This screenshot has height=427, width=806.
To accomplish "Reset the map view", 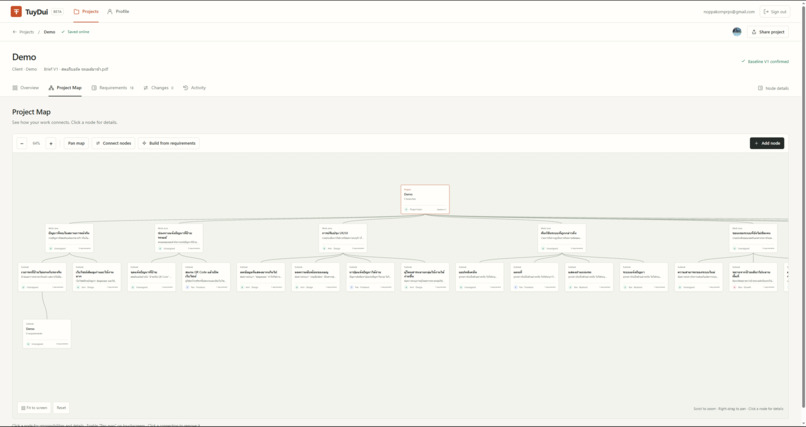I will tap(61, 407).
